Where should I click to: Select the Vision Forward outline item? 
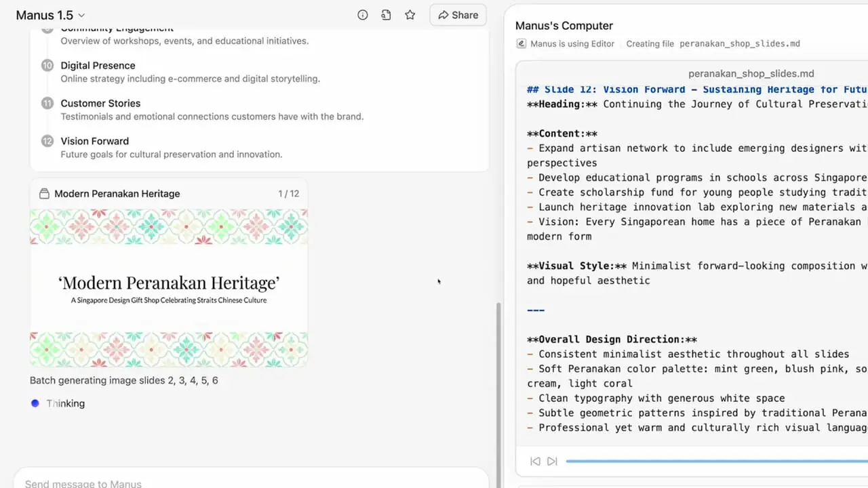(x=94, y=142)
